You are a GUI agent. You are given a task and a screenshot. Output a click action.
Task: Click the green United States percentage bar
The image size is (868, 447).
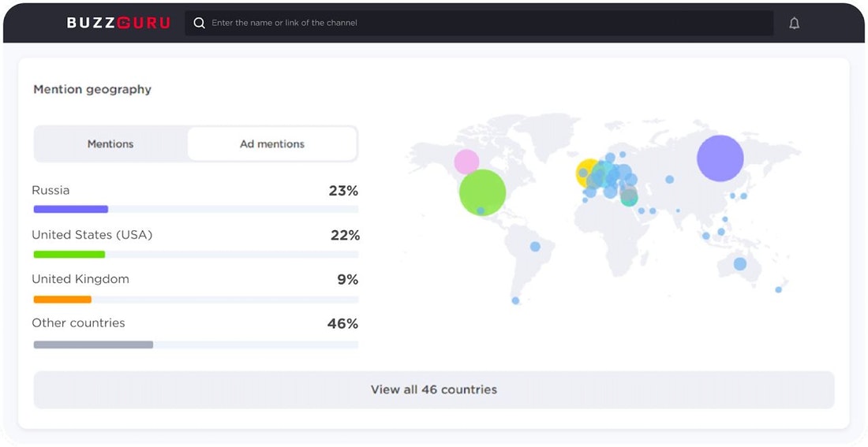click(69, 255)
